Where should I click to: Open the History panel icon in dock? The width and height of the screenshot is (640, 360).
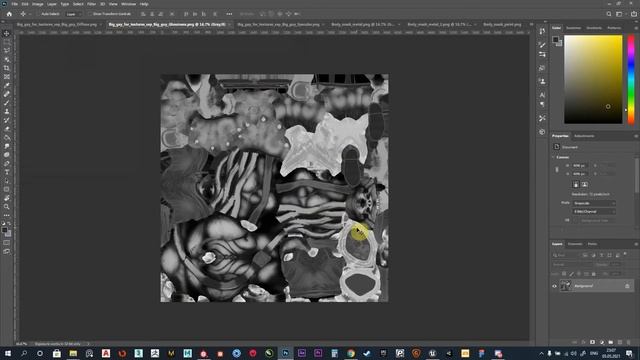point(542,31)
